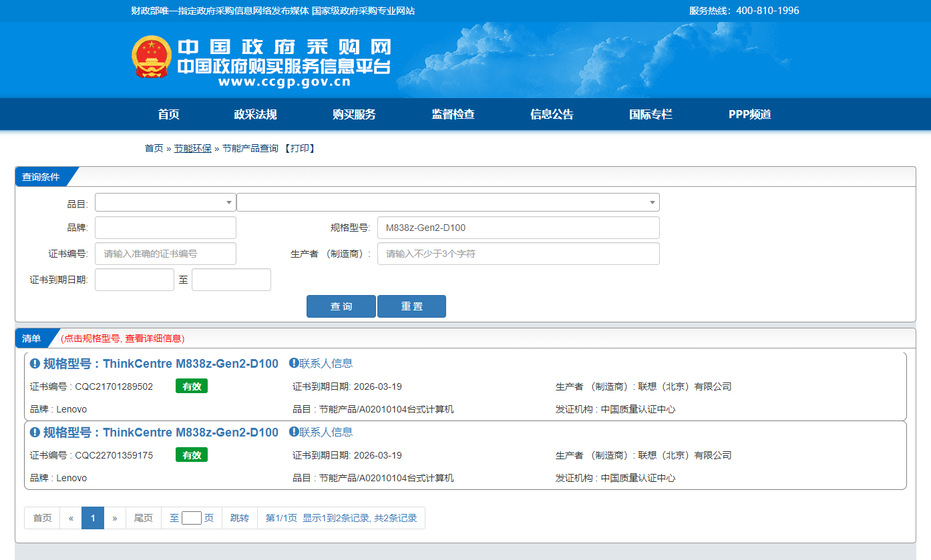Open the 监督检查 navigation item

[453, 114]
